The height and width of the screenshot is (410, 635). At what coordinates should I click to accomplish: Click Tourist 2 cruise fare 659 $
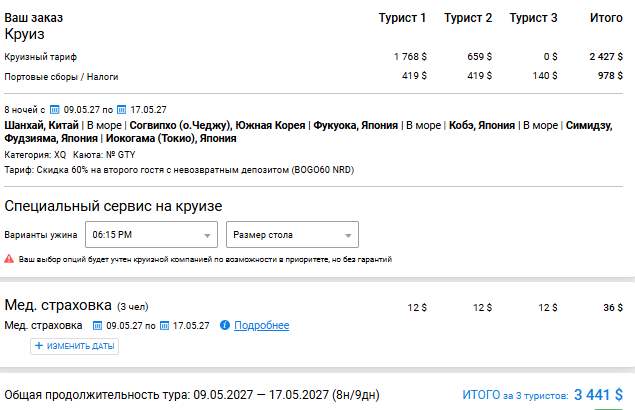pos(479,57)
